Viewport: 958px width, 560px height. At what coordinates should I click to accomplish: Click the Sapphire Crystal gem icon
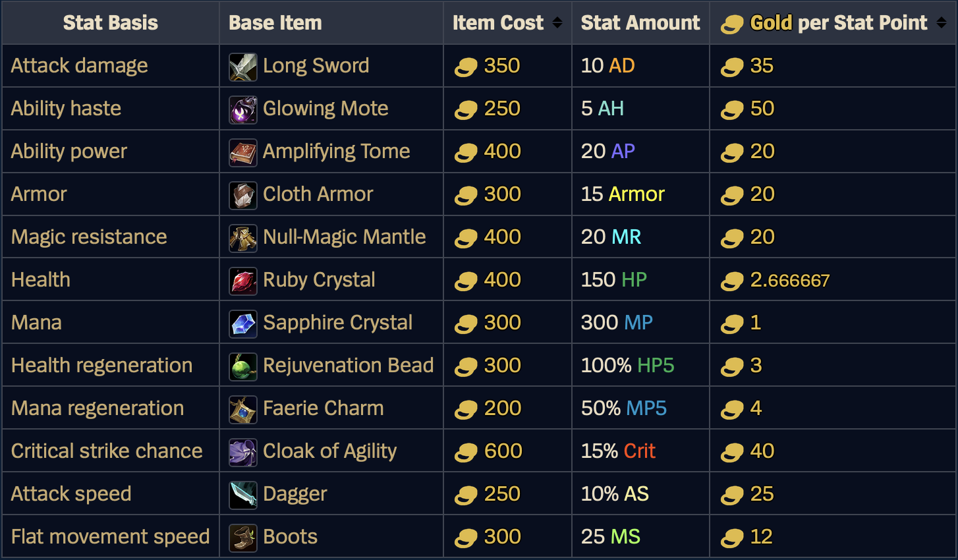click(242, 324)
